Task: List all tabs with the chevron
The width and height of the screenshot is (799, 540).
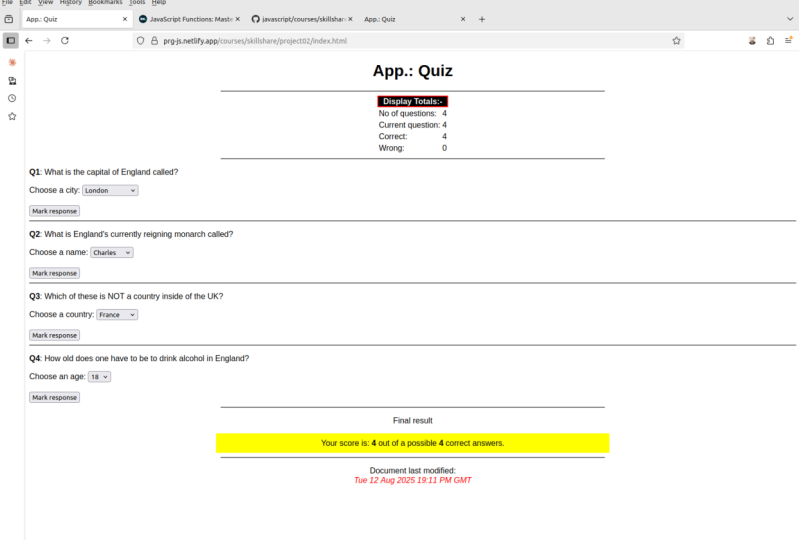Action: pyautogui.click(x=790, y=19)
